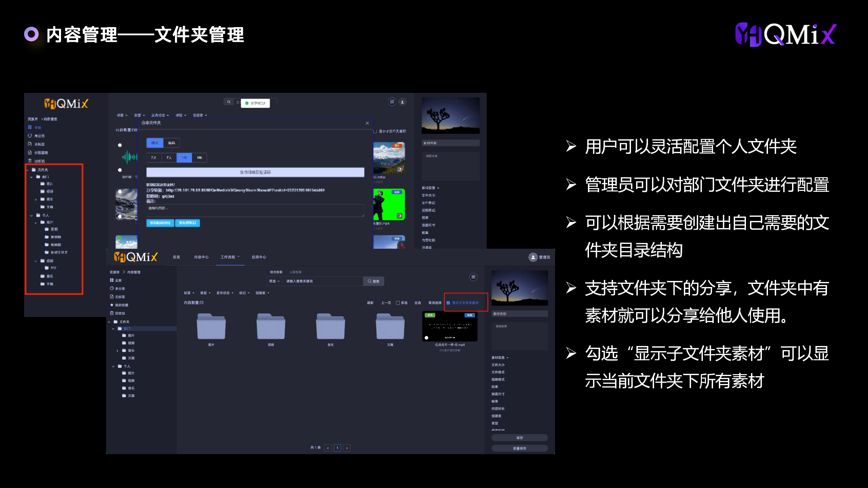Click the 刷新 refresh link

370,303
